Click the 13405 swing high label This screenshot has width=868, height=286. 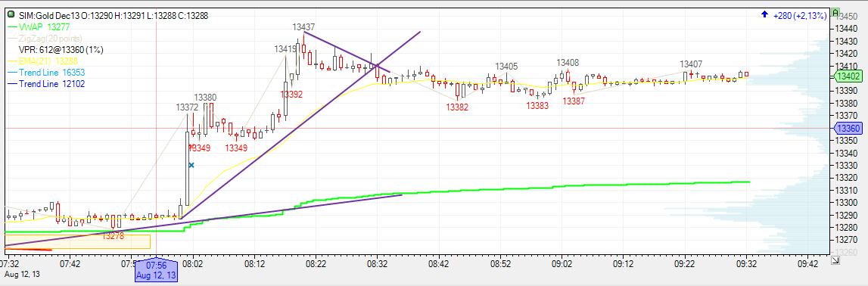506,67
